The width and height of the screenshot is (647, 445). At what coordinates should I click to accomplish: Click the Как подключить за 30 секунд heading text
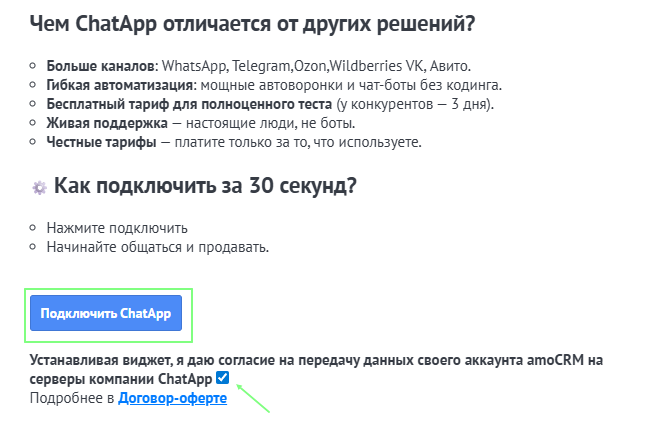[x=205, y=186]
